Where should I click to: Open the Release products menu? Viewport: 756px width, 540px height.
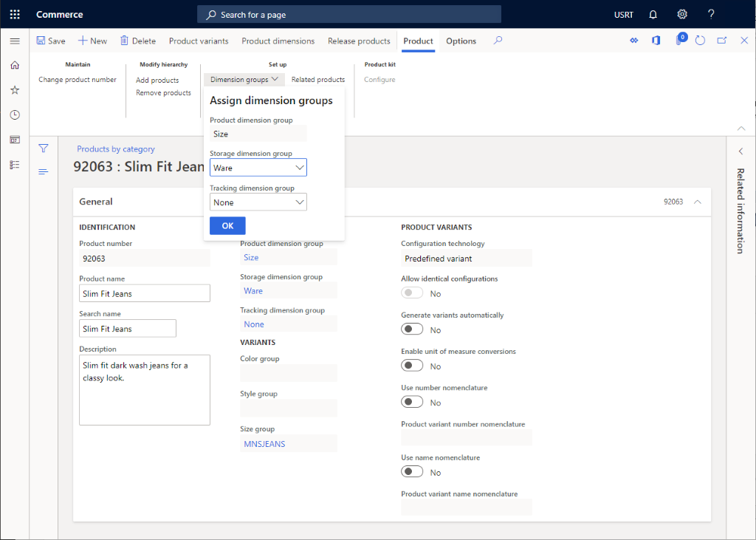[359, 41]
